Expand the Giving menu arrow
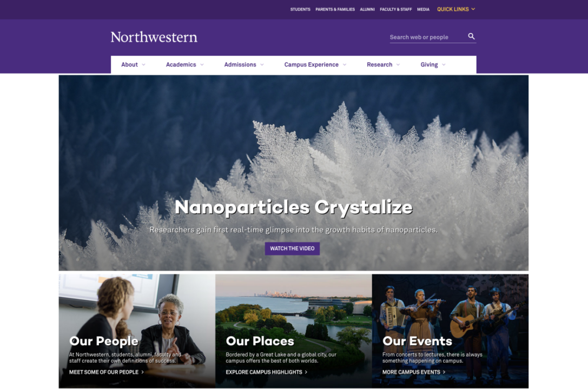588x389 pixels. (x=444, y=65)
